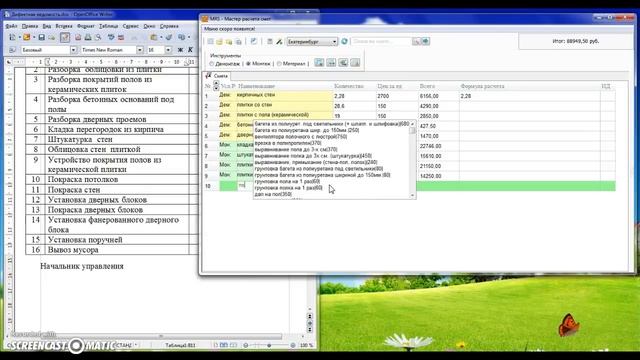The image size is (640, 360).
Task: Click edit sheet icon in MAS toolbar
Action: click(x=254, y=42)
